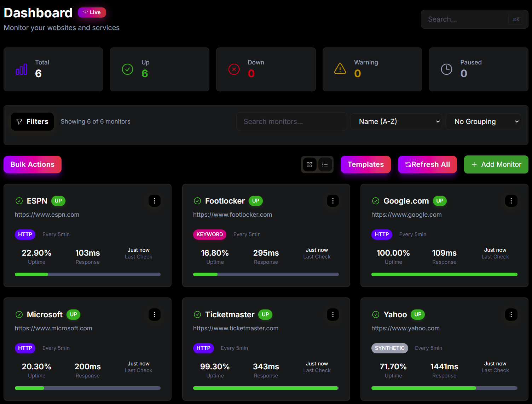Click Yahoo uptime progress bar
The image size is (532, 404).
click(x=444, y=388)
